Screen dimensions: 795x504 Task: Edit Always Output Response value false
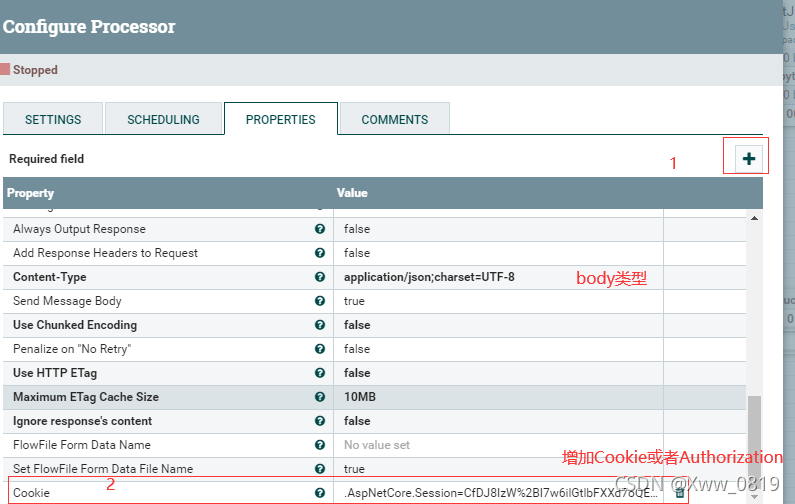coord(498,229)
